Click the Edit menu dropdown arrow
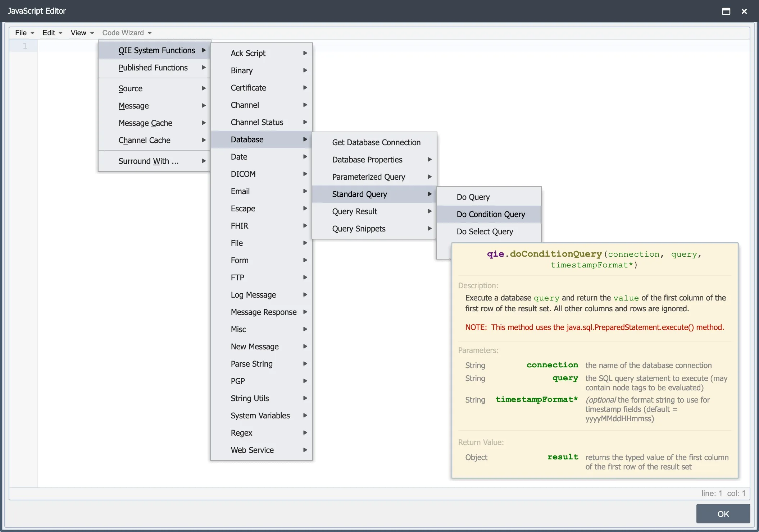The image size is (759, 532). point(60,33)
